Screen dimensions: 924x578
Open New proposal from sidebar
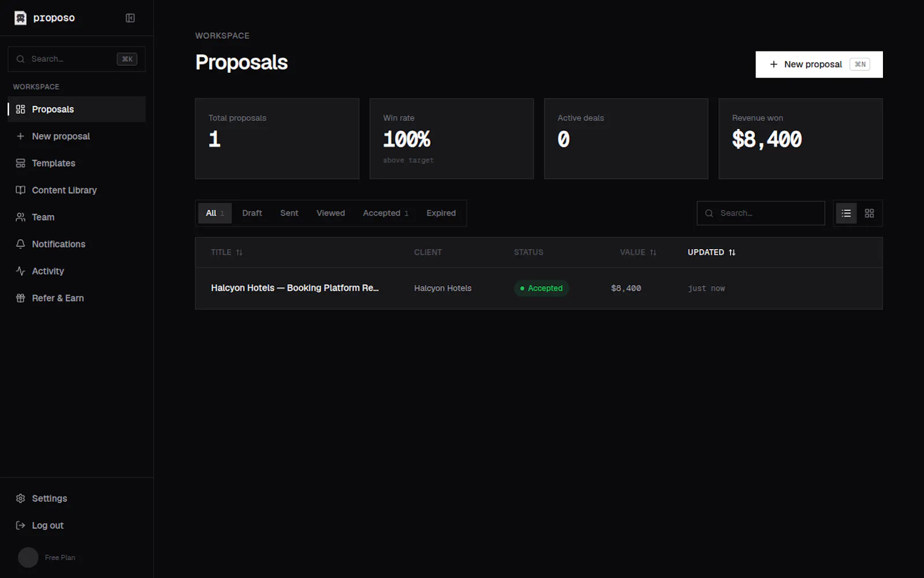pyautogui.click(x=77, y=136)
